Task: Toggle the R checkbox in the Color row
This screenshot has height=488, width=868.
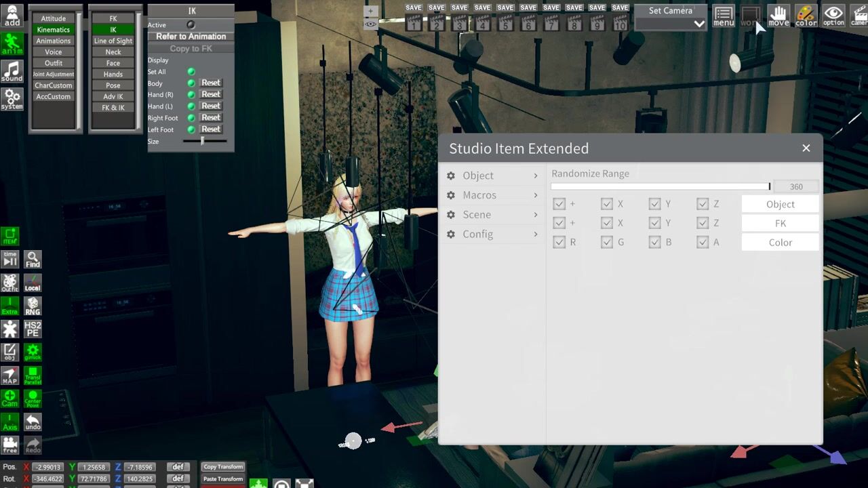Action: tap(559, 242)
